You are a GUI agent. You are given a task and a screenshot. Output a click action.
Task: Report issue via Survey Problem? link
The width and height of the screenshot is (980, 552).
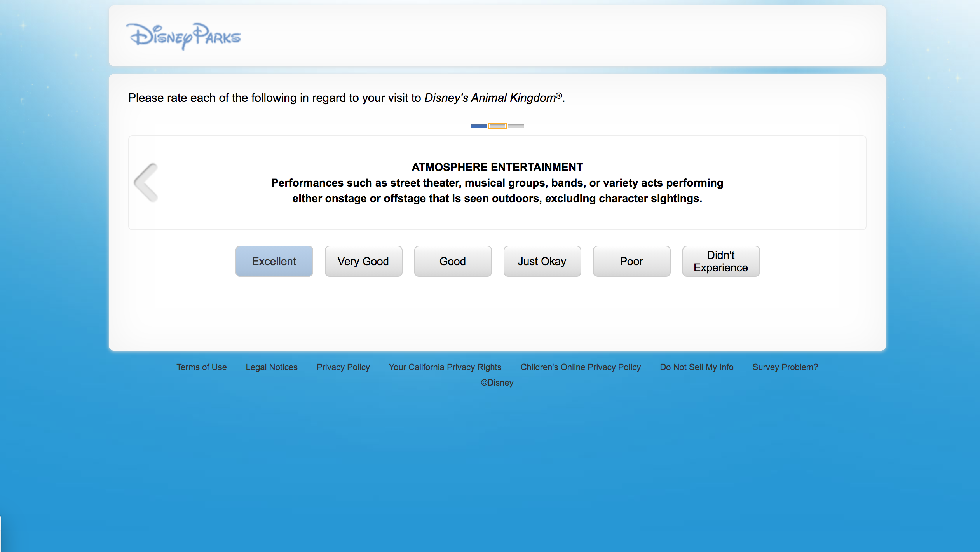pos(785,367)
